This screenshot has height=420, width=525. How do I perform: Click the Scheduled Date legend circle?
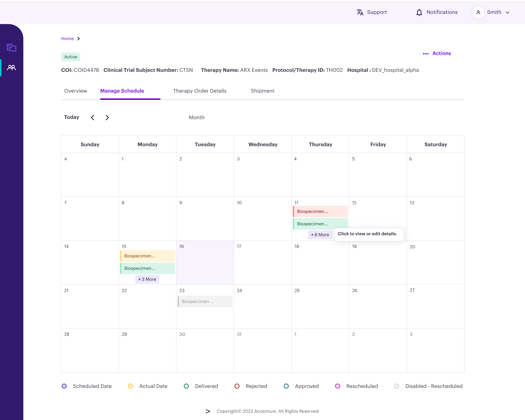(64, 386)
